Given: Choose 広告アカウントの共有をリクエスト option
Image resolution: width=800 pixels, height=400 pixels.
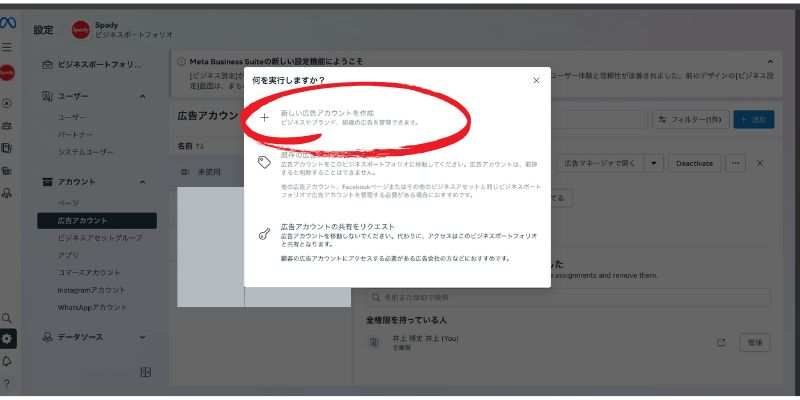Looking at the screenshot, I should coord(397,242).
